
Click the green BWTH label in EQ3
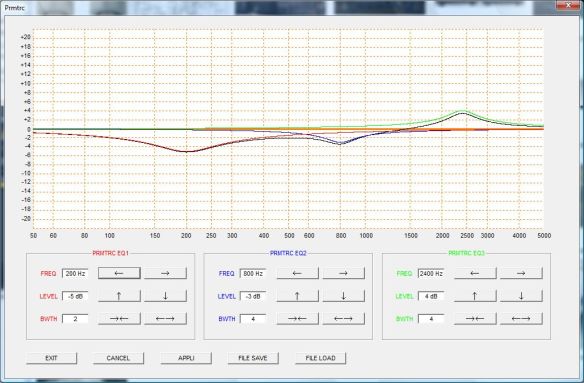(x=404, y=319)
